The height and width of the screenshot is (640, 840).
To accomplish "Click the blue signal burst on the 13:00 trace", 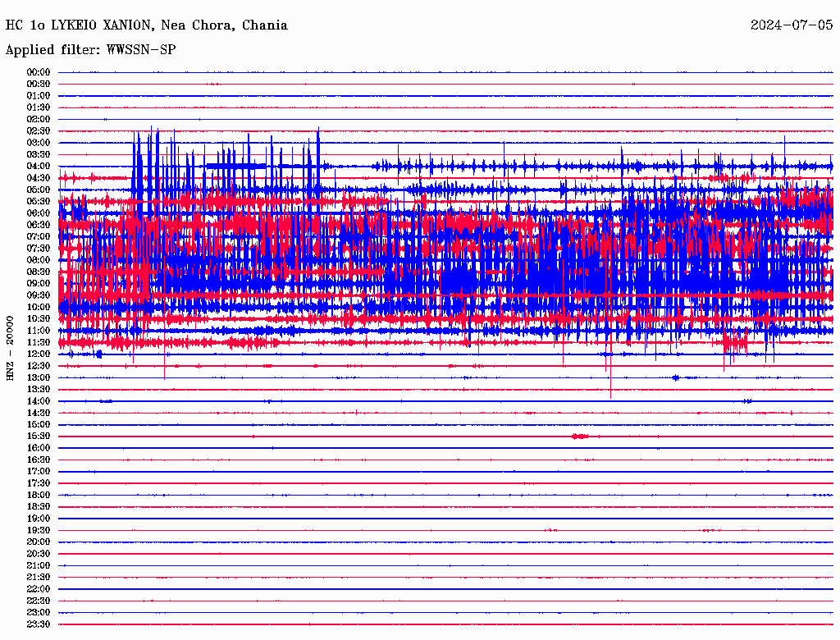I will pyautogui.click(x=675, y=377).
